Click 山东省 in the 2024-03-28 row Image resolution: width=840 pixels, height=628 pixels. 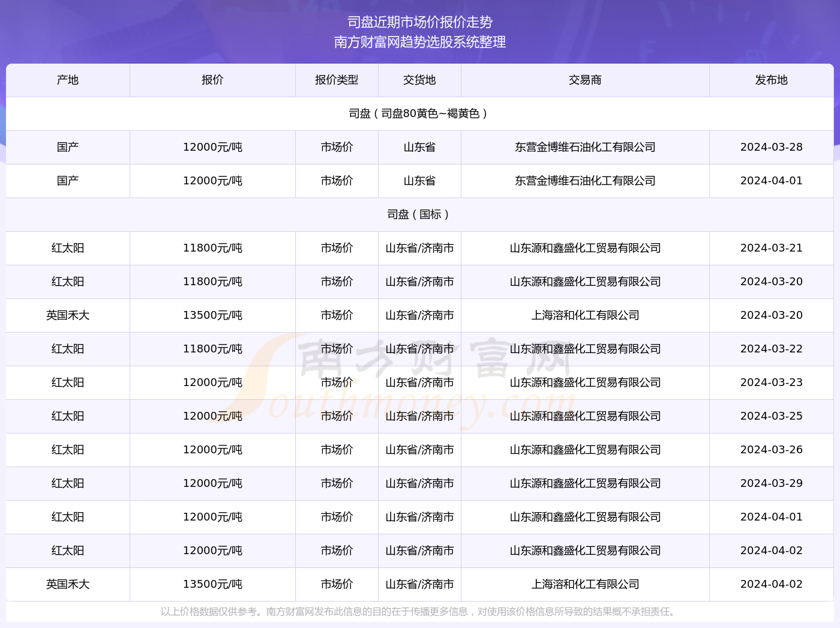pos(419,147)
